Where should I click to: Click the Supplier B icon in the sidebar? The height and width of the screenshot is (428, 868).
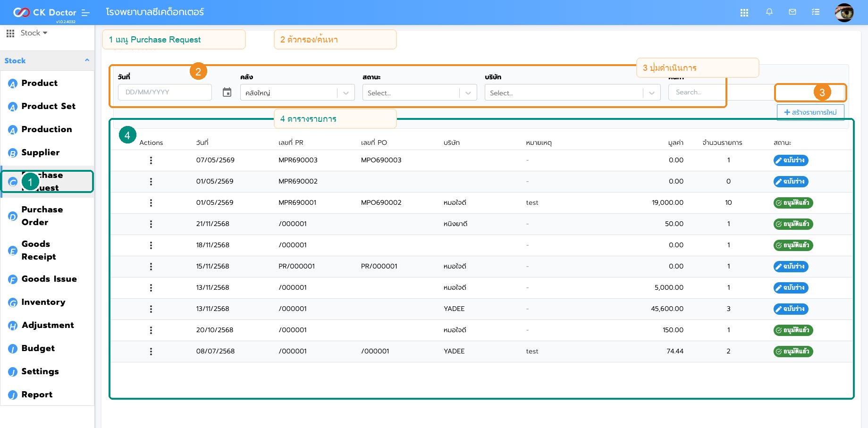(13, 153)
